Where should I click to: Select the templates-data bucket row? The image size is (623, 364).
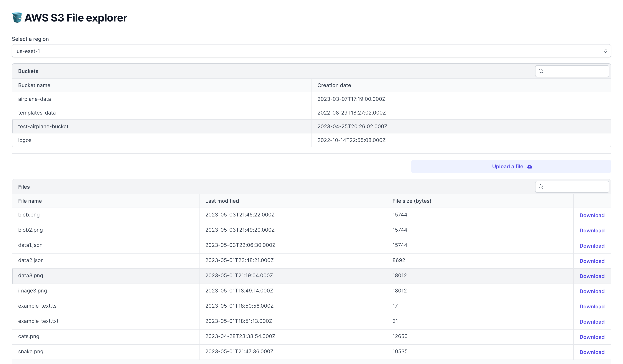[x=311, y=113]
